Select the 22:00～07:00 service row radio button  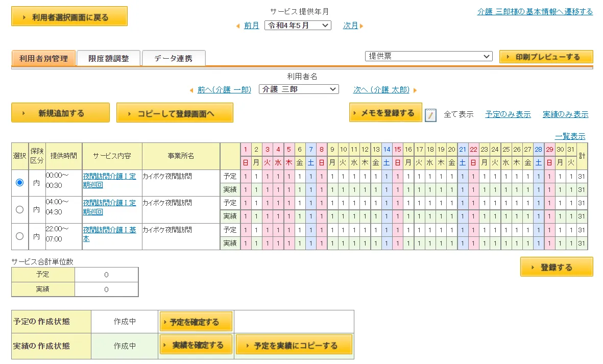(x=19, y=236)
